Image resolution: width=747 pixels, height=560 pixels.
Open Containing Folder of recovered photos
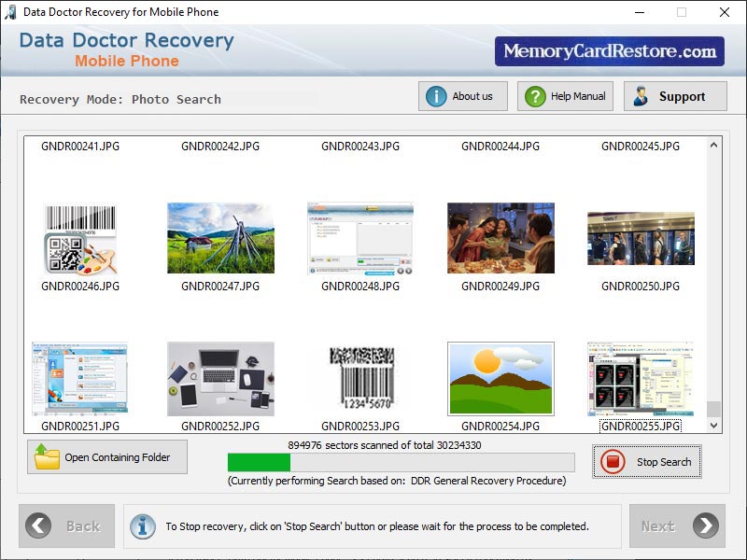[x=106, y=456]
